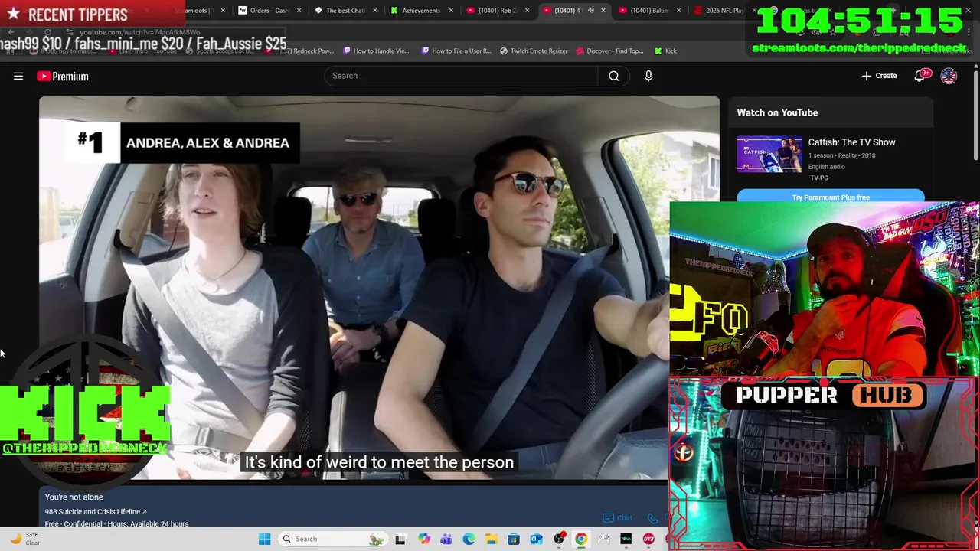
Task: Click the taskbar Search box
Action: pos(333,539)
